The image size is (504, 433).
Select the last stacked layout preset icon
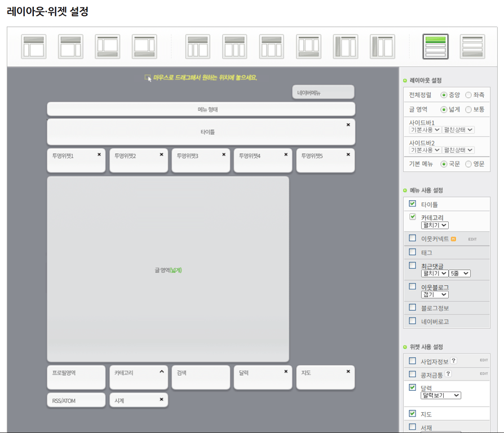[x=472, y=47]
